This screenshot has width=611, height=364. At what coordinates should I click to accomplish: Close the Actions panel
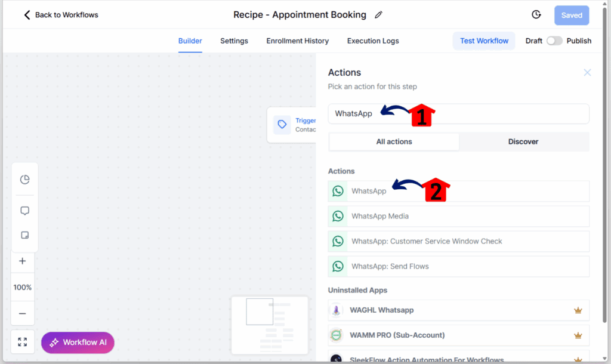(x=587, y=72)
